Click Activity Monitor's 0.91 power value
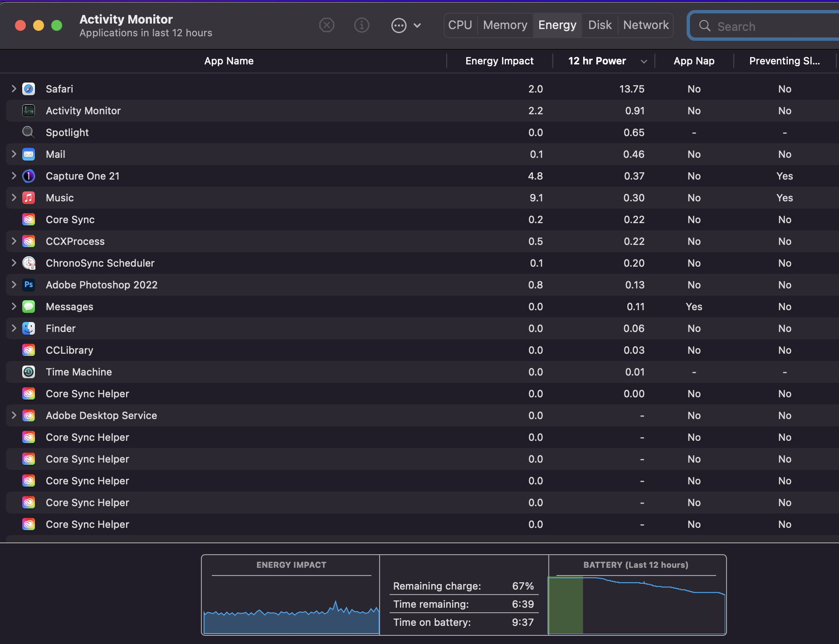The image size is (839, 644). (x=635, y=111)
